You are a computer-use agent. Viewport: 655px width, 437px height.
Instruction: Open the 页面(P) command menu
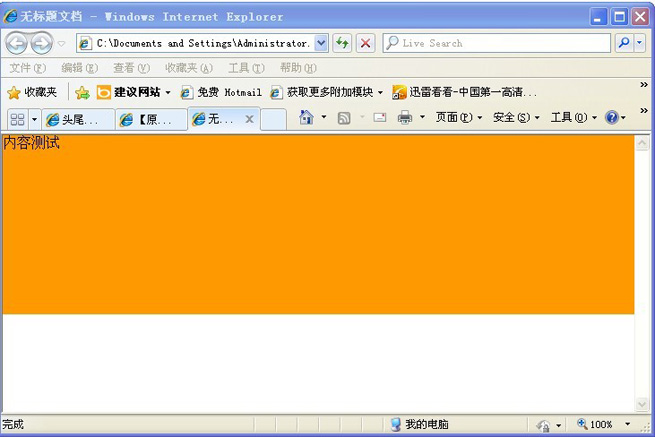[459, 117]
